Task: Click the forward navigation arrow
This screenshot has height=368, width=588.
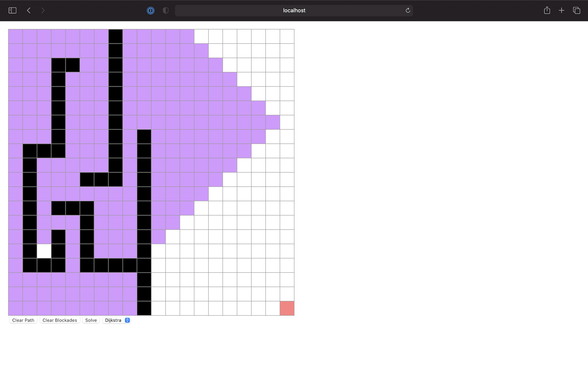Action: (x=43, y=10)
